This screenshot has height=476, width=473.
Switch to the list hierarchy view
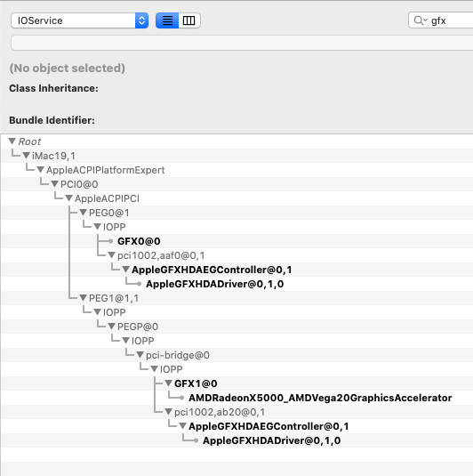tap(167, 20)
